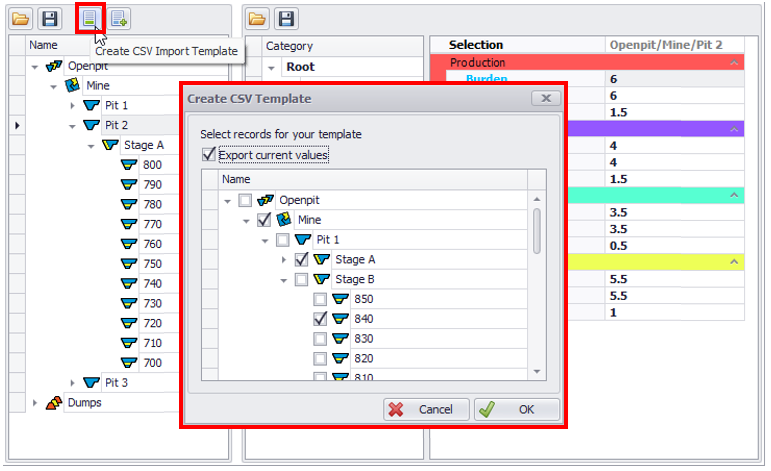Check the 830 bench checkbox
Image resolution: width=771 pixels, height=471 pixels.
tap(320, 339)
